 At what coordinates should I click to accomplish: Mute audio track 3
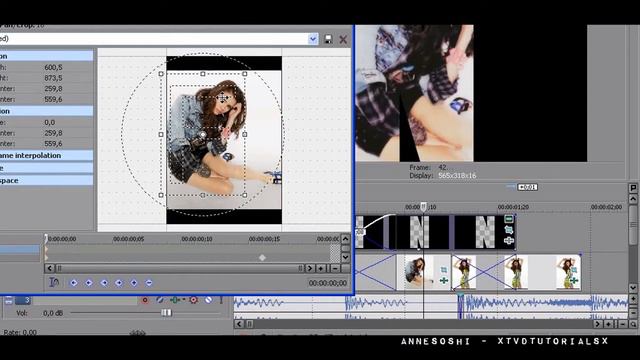[208, 300]
